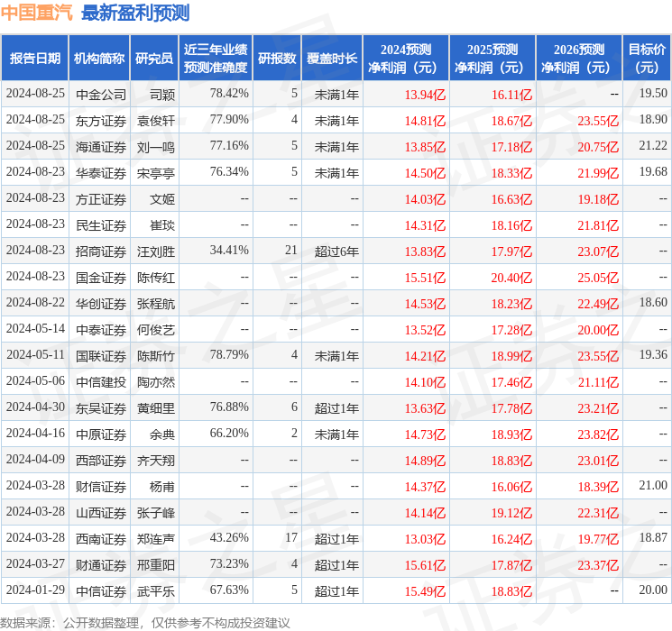Click analyst name 宋亭亭
This screenshot has height=631, width=672.
156,173
